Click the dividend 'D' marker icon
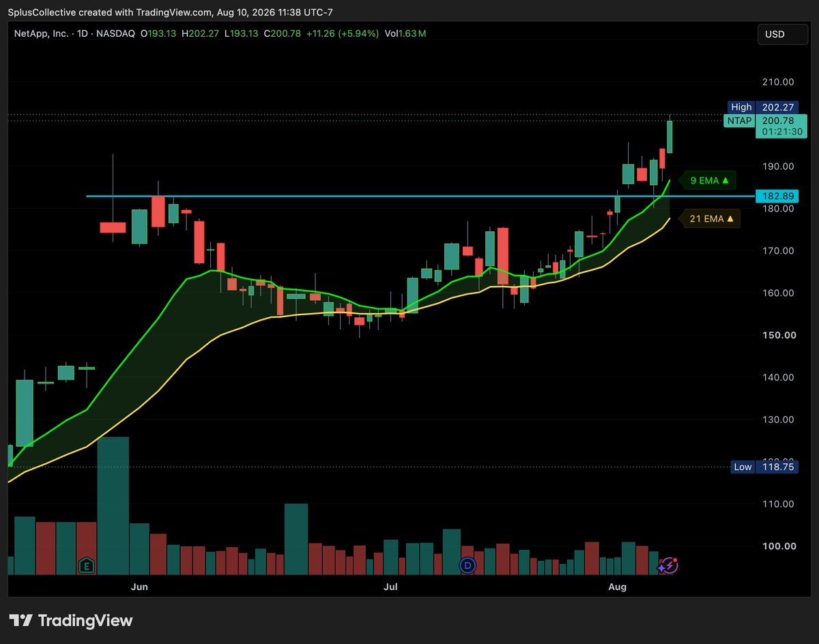This screenshot has height=644, width=819. [468, 565]
